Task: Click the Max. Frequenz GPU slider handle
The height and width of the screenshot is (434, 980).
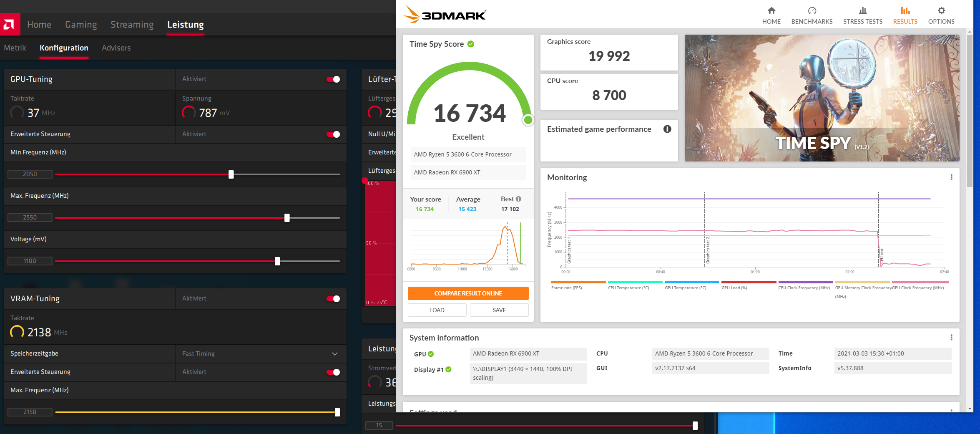Action: click(x=287, y=218)
